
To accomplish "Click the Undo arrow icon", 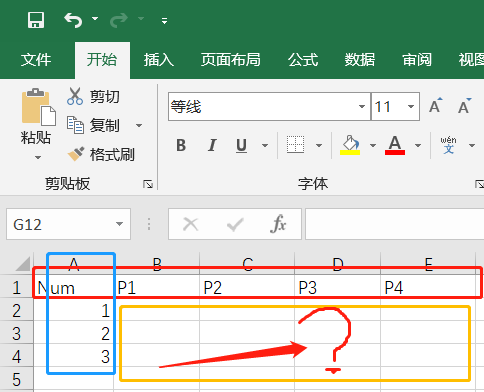I will [x=73, y=20].
